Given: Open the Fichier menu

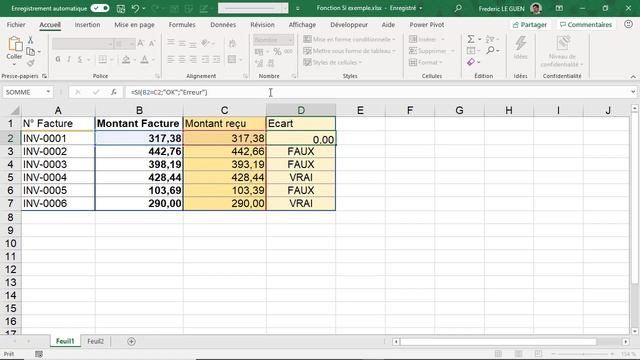Looking at the screenshot, I should [x=16, y=24].
